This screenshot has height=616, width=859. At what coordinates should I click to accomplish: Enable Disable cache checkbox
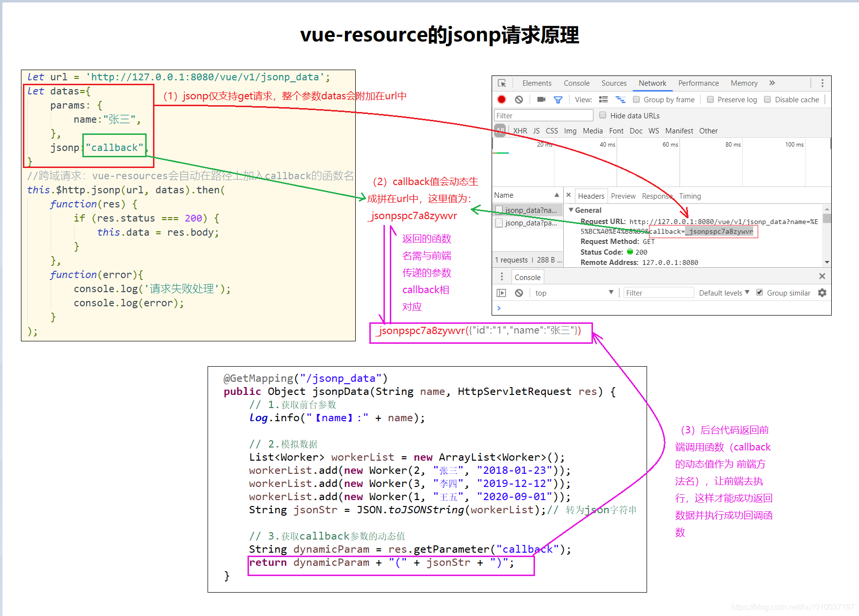click(767, 99)
